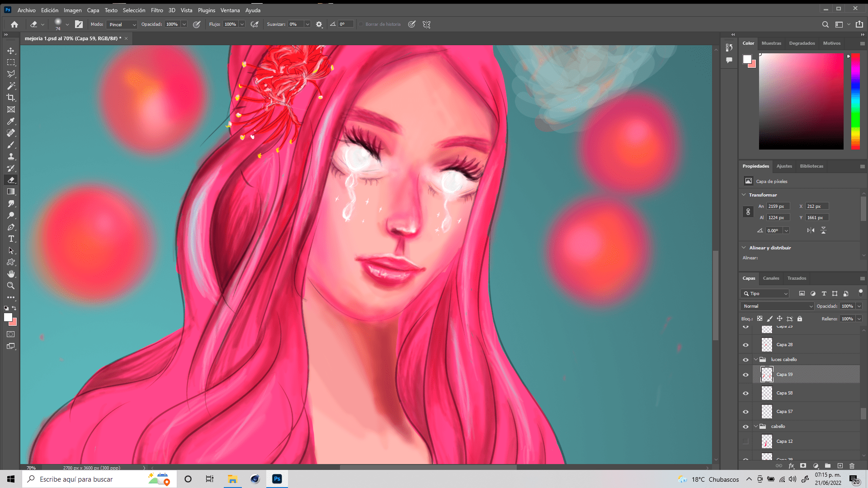Enable the Borrar de historia checkbox
Image resolution: width=868 pixels, height=488 pixels.
click(361, 24)
